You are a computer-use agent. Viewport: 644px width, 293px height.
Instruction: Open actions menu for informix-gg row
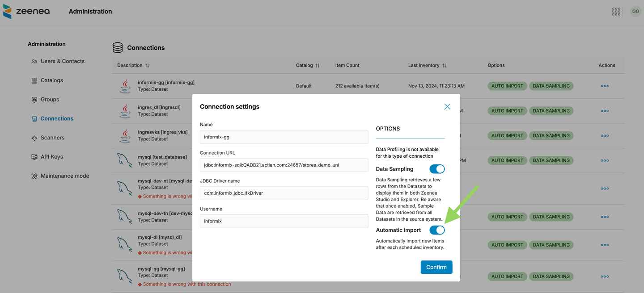[x=605, y=86]
